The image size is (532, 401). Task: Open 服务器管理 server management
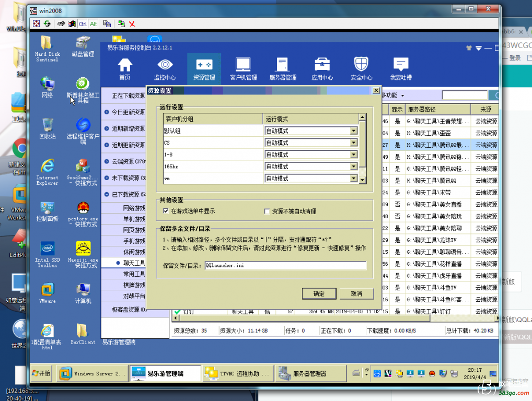coord(283,69)
